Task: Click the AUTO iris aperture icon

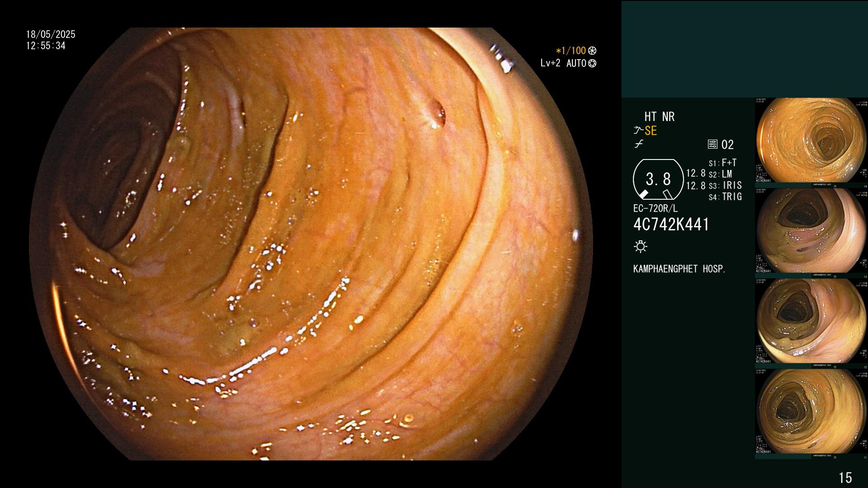Action: click(592, 63)
